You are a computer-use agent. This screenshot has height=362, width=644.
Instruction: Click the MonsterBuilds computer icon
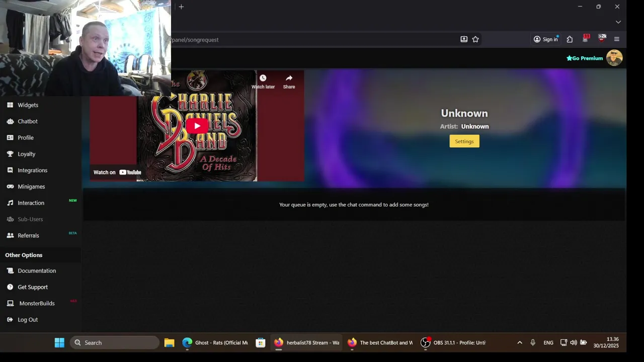(10, 303)
